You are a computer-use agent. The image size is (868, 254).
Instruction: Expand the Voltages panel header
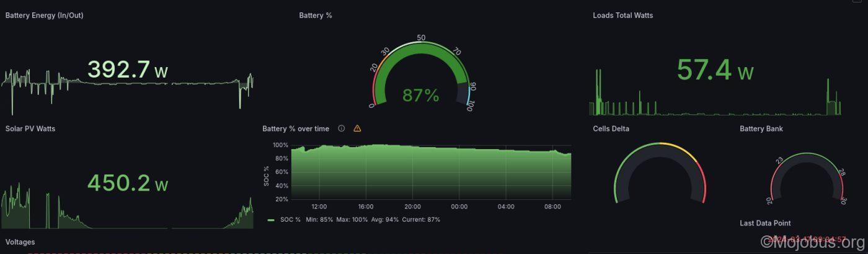click(20, 242)
